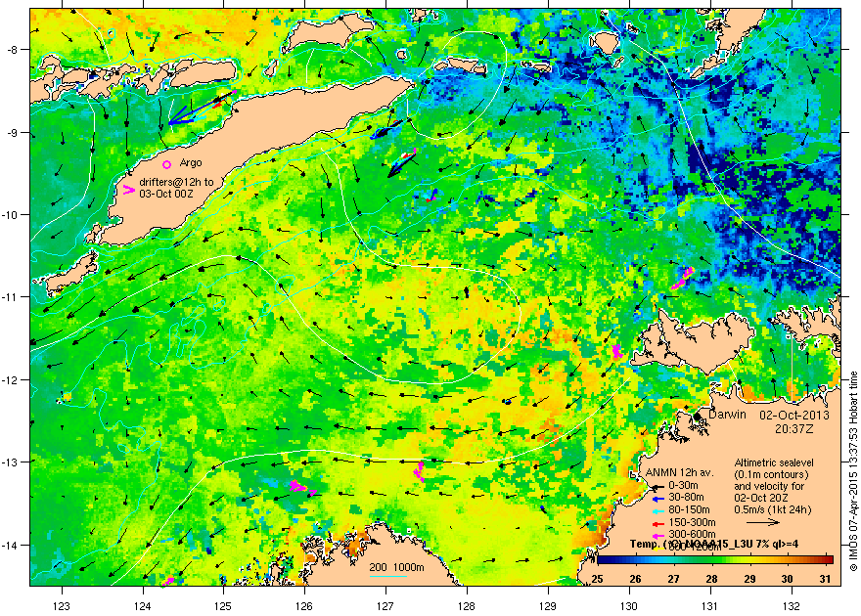Click latitude axis label '-8'
Image resolution: width=861 pixels, height=616 pixels.
tap(12, 49)
